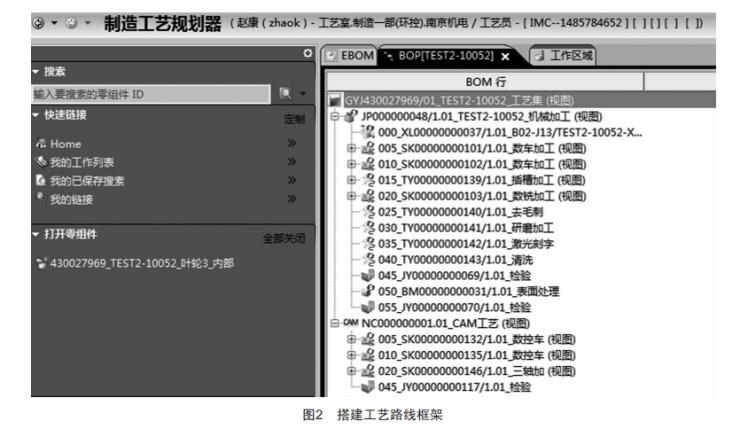Expand the chevron next to 我的工作列表

pos(292,161)
